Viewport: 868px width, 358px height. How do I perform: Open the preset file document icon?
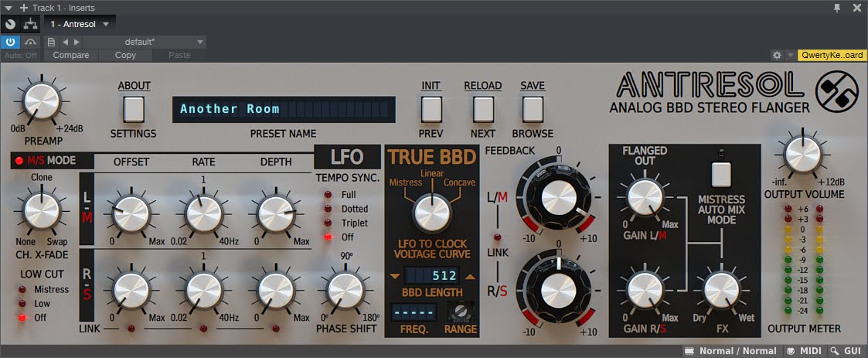click(x=52, y=42)
